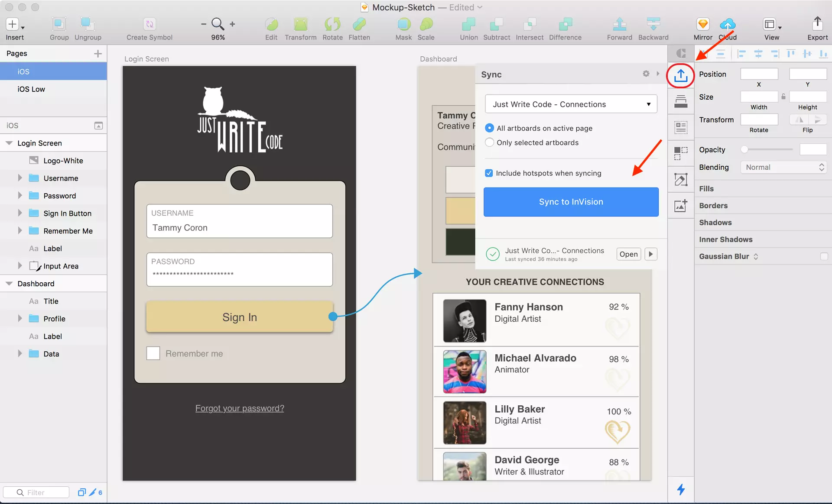
Task: Collapse the Dashboard artboard group
Action: click(9, 284)
